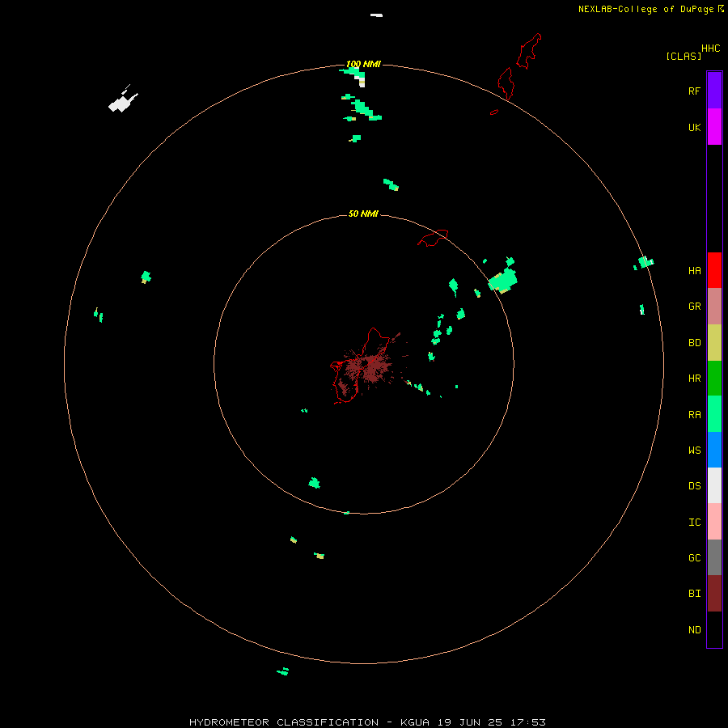Click the DS legend label
Screen dimensions: 728x728
point(694,486)
